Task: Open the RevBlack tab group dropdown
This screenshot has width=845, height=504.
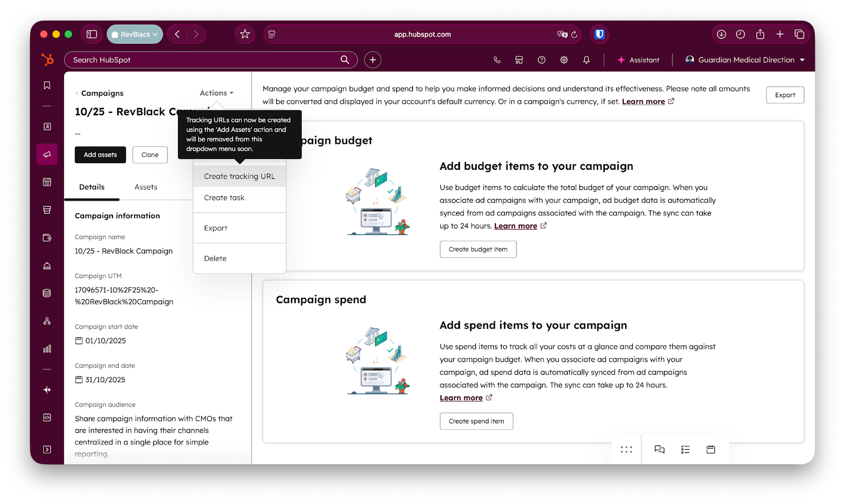Action: [135, 34]
